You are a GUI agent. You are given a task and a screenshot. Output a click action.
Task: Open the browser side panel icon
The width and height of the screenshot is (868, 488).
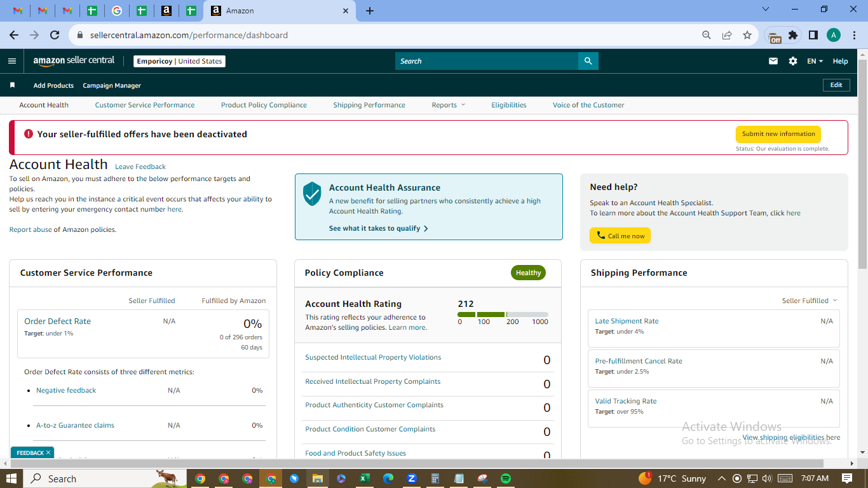(813, 35)
